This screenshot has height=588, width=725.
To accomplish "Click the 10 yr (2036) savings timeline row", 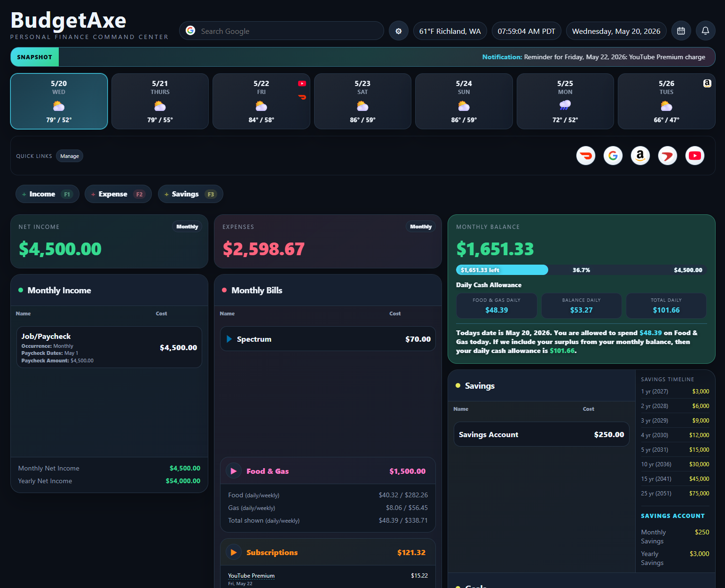I will coord(675,464).
